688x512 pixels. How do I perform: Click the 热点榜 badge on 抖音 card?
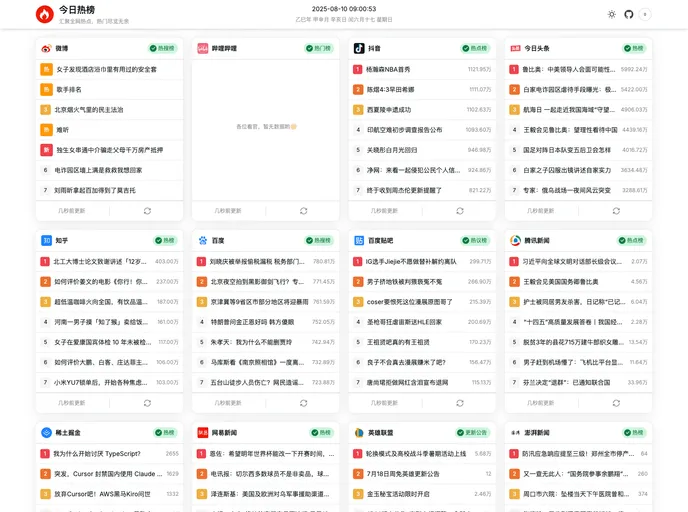click(x=475, y=48)
